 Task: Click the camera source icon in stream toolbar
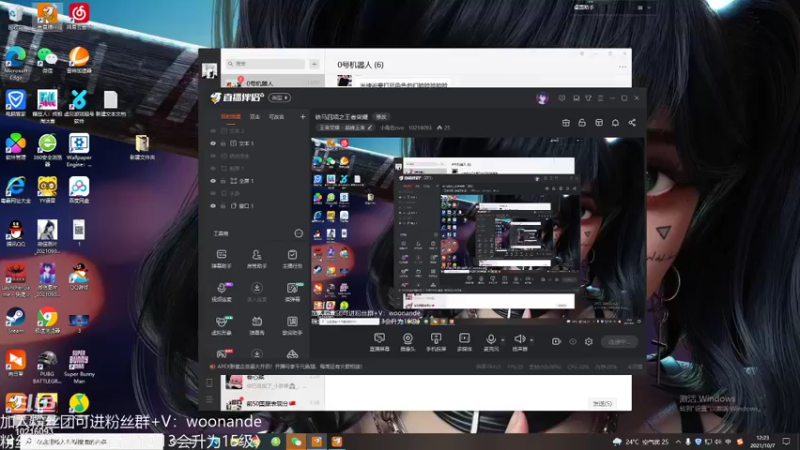coord(407,341)
